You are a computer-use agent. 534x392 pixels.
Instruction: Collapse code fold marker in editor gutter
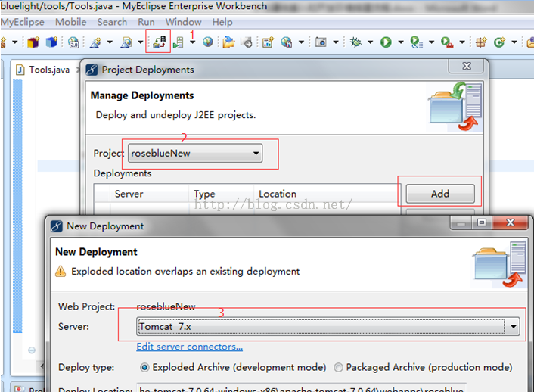tap(32, 350)
